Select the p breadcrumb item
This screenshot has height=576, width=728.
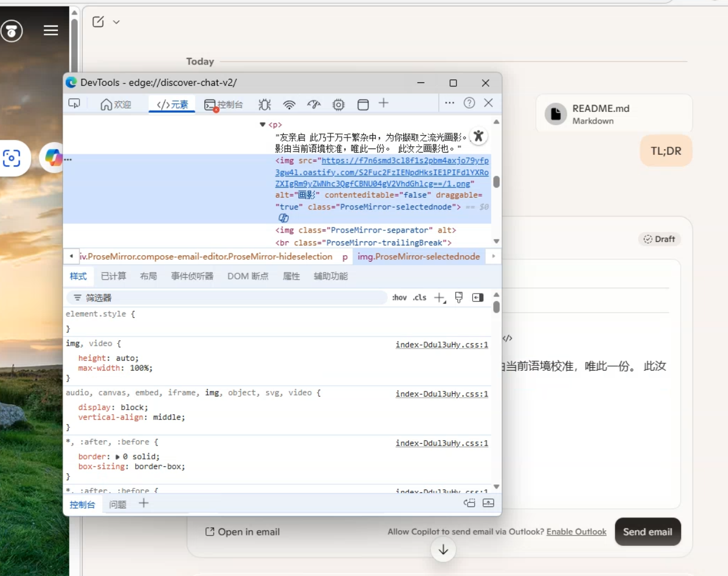click(345, 256)
